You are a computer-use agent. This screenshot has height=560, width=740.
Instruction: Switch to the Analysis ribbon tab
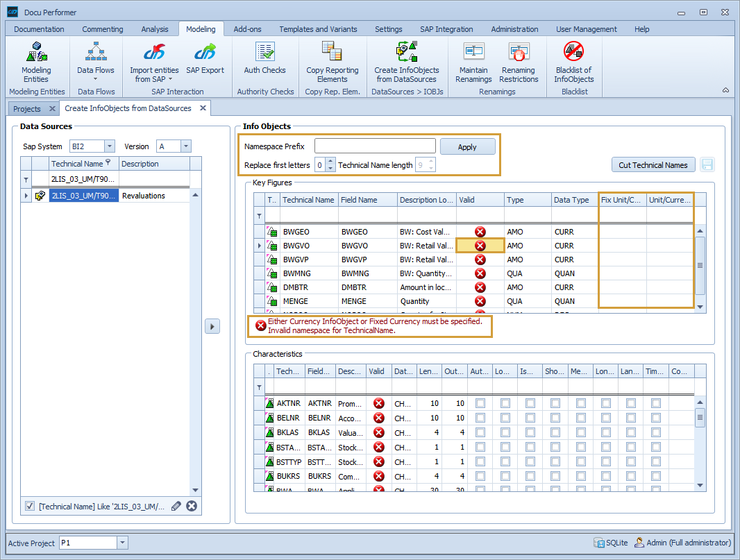tap(154, 29)
